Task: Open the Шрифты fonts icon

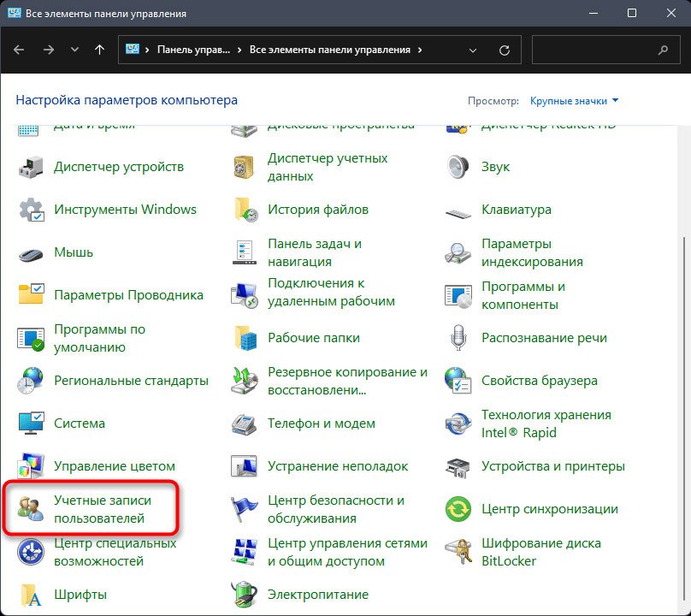Action: point(31,595)
